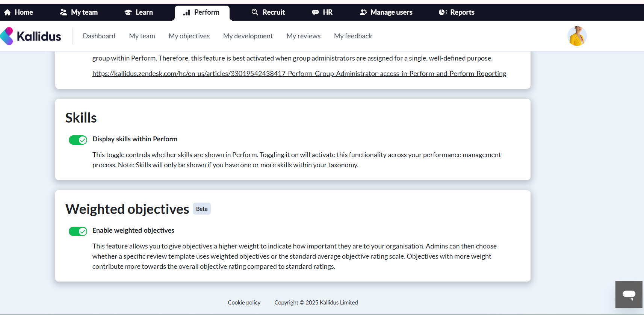Switch to the Perform tab
Image resolution: width=644 pixels, height=315 pixels.
[x=202, y=12]
